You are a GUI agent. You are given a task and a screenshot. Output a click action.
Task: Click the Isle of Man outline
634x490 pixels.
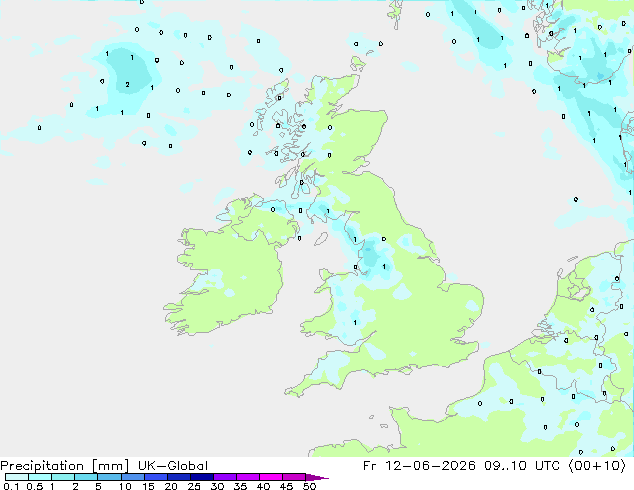(321, 239)
